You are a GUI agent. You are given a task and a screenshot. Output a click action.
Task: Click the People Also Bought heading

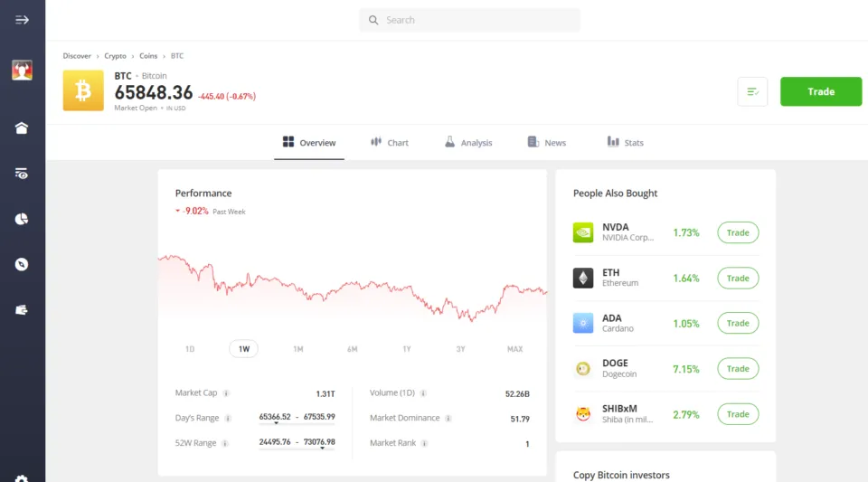[x=615, y=194]
